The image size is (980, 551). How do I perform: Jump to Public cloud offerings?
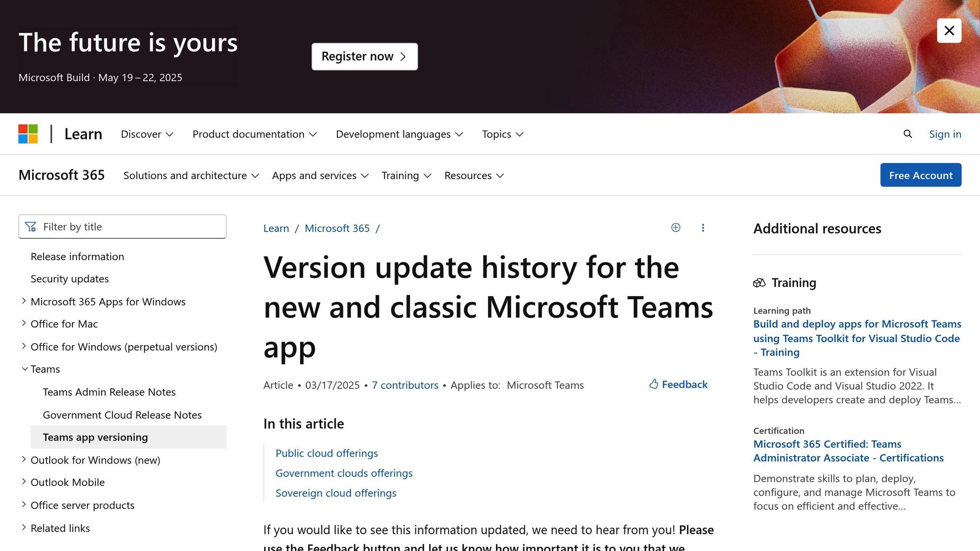click(326, 453)
